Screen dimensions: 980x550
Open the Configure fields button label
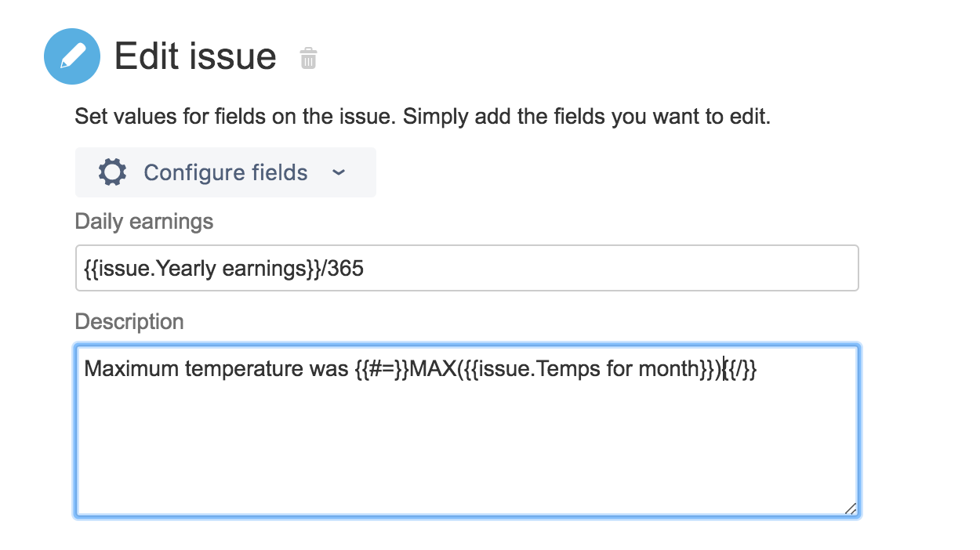click(x=226, y=172)
